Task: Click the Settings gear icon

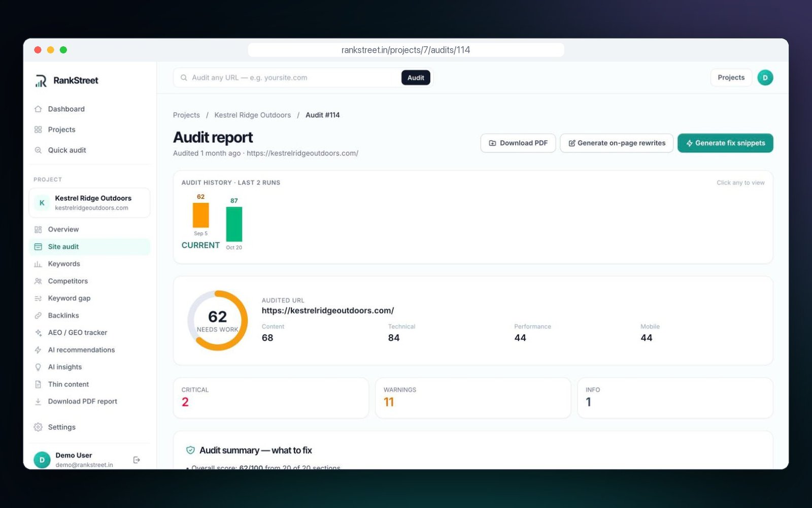Action: click(38, 427)
